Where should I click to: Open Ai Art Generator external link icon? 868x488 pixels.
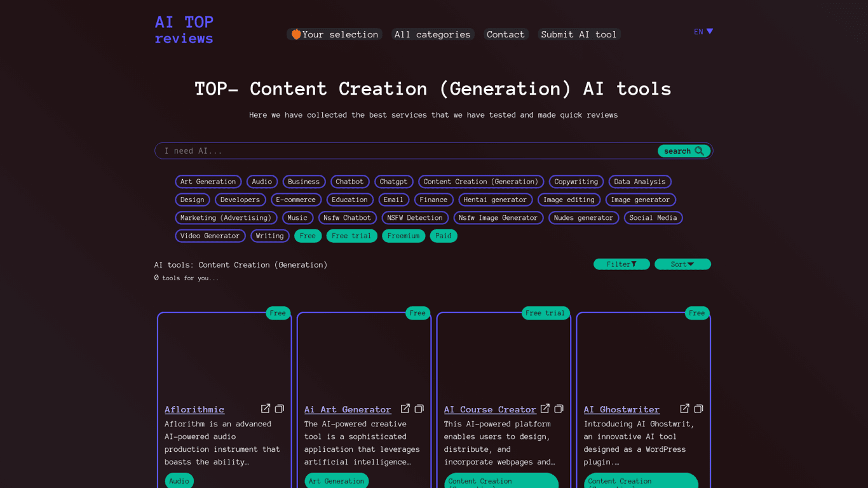click(x=405, y=409)
